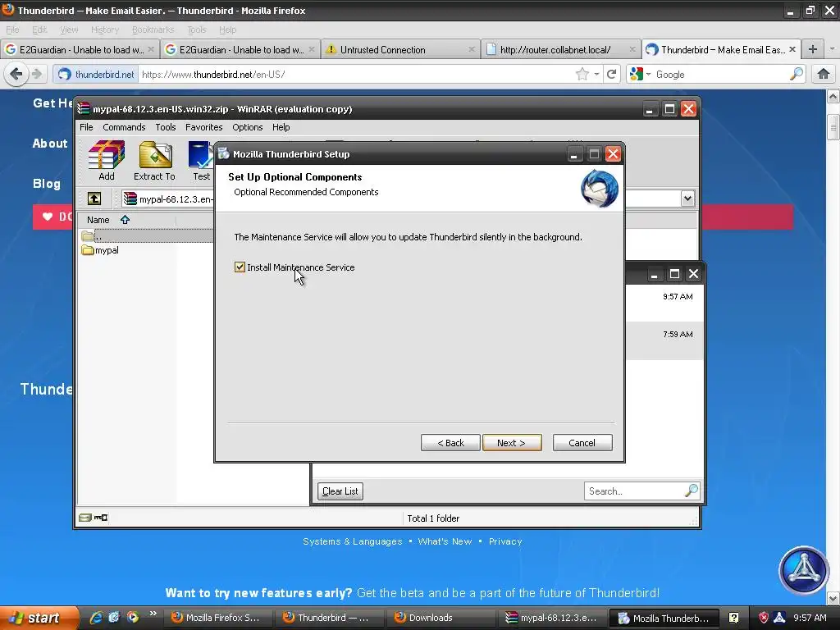The width and height of the screenshot is (840, 630).
Task: Click Firefox home icon
Action: click(x=824, y=74)
